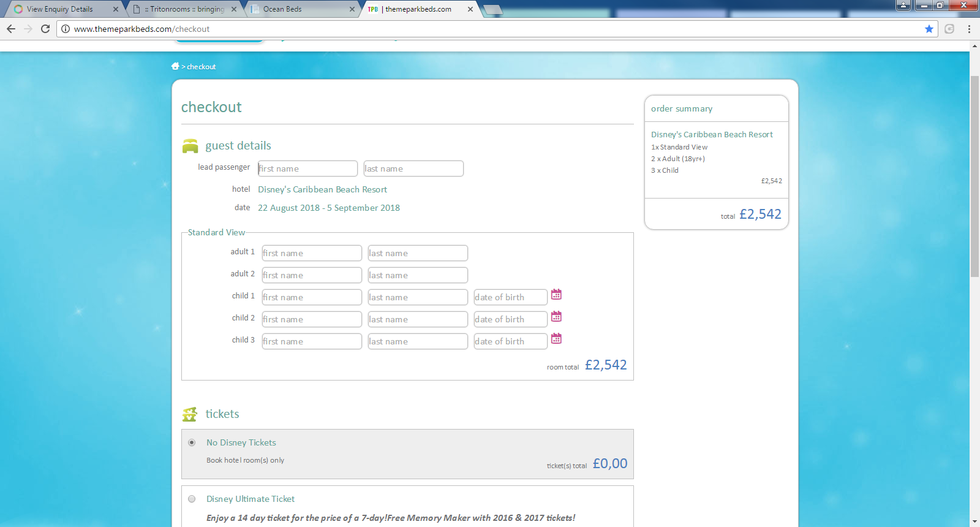Open a new browser tab
Screen dimensions: 980x527
492,10
